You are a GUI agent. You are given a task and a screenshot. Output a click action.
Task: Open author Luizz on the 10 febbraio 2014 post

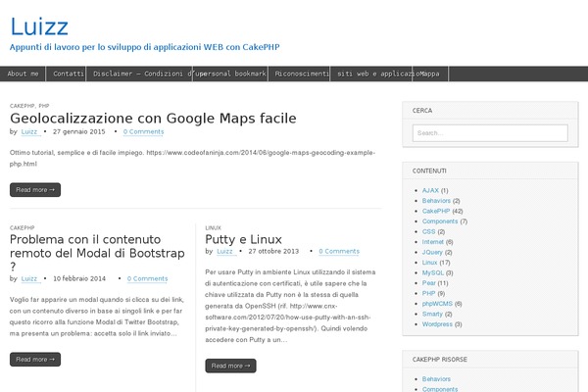click(x=29, y=278)
